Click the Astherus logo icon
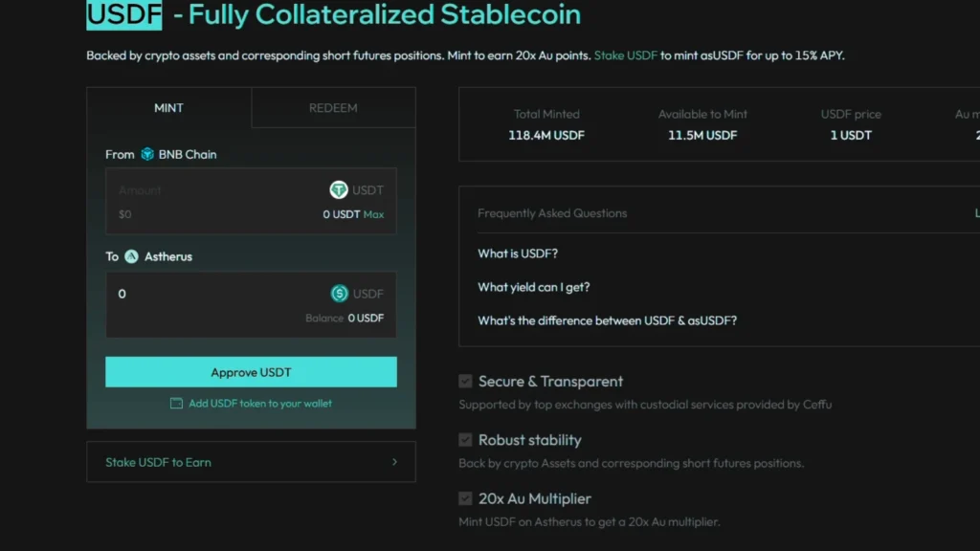Image resolution: width=980 pixels, height=551 pixels. tap(131, 256)
